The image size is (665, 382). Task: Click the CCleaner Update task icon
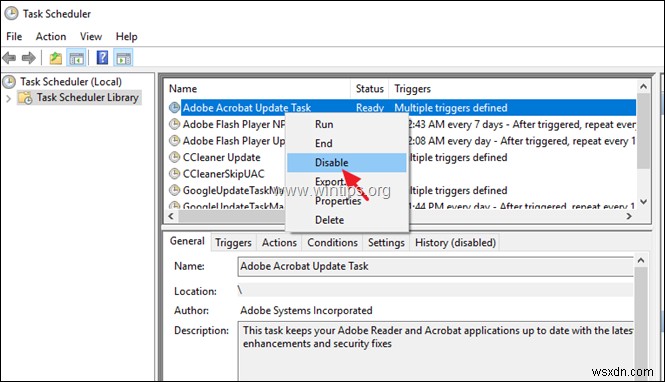[174, 157]
